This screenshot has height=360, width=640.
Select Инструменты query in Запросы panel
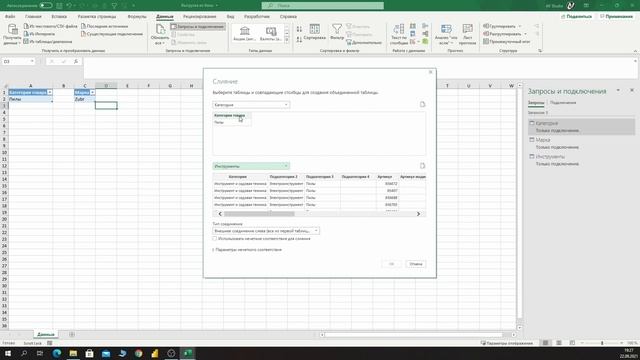coord(582,160)
